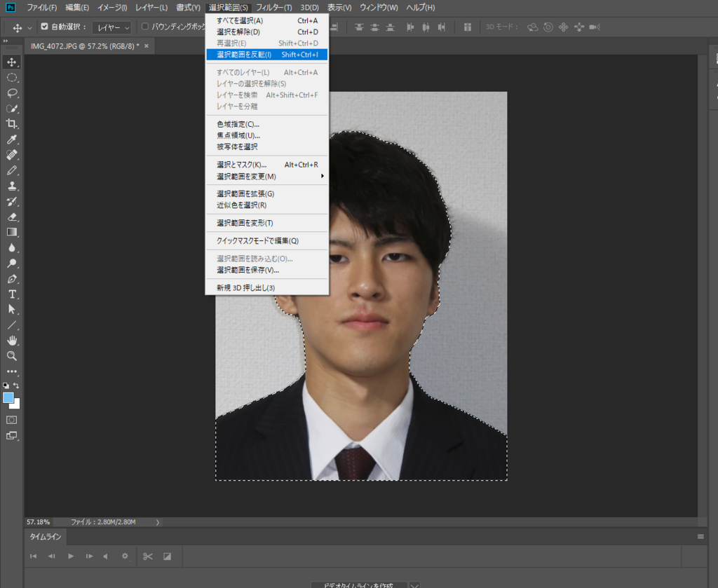Choose 選択範囲を反転(I) from menu
Image resolution: width=718 pixels, height=588 pixels.
tap(267, 55)
